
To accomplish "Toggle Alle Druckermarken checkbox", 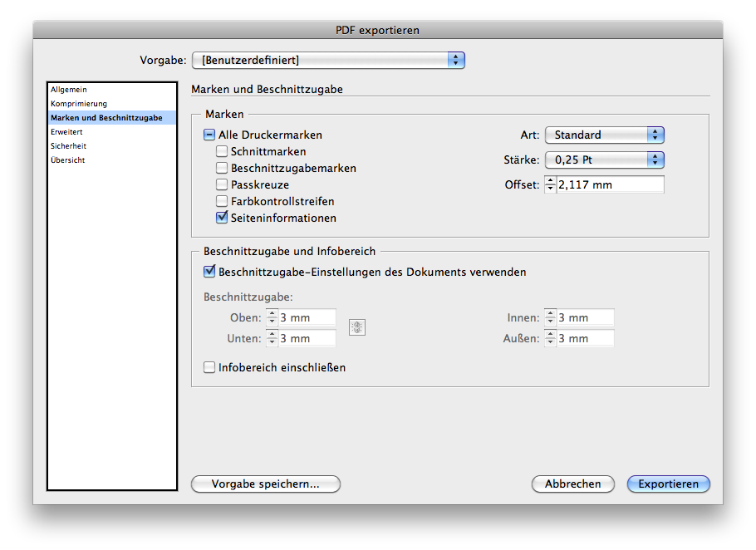I will 209,135.
